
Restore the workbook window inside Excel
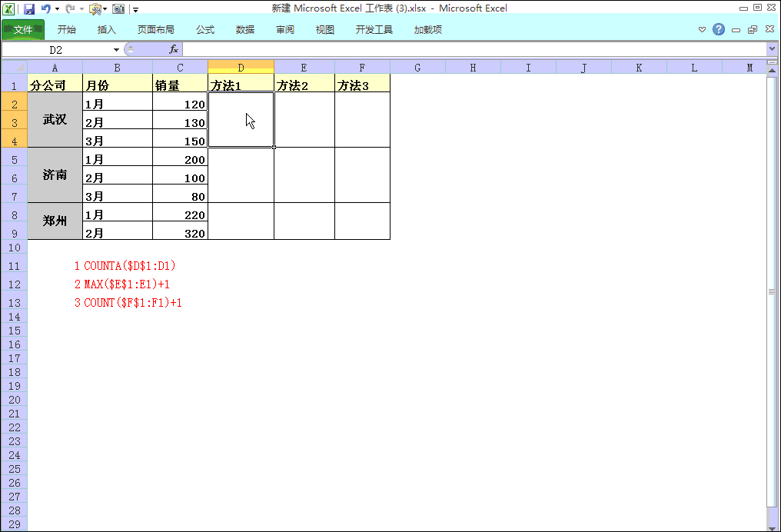[x=753, y=30]
